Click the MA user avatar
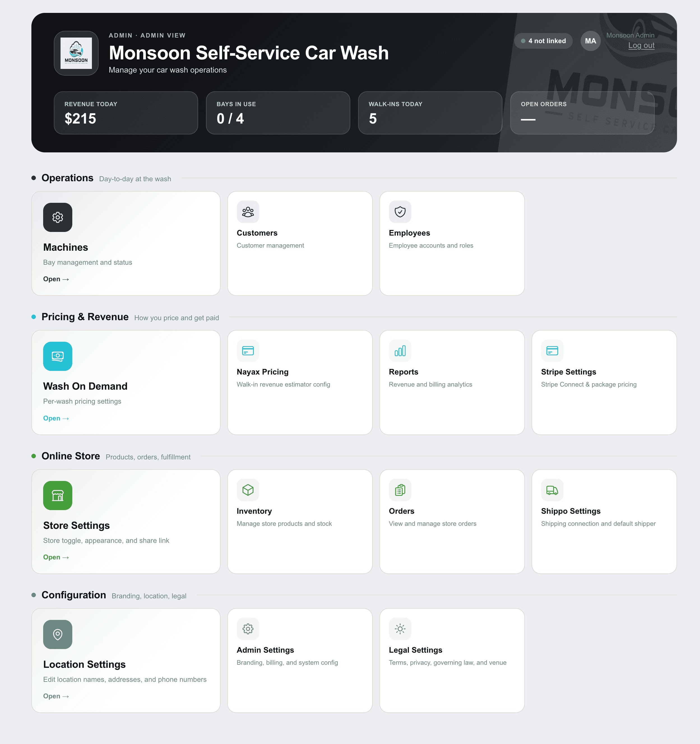This screenshot has width=700, height=744. pos(590,41)
